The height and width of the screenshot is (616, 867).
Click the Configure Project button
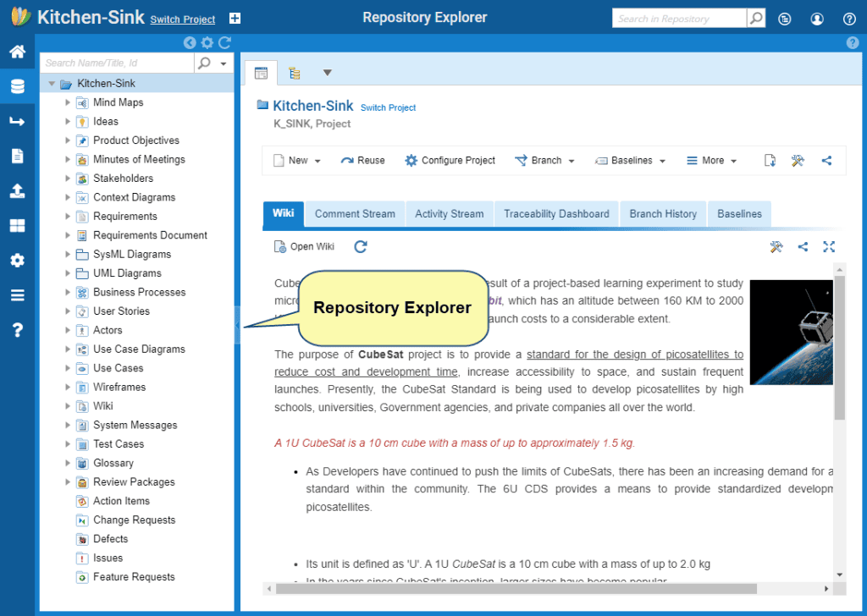tap(450, 161)
